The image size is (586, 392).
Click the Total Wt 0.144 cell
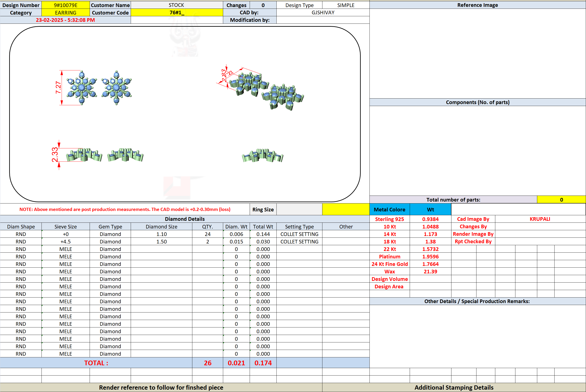pyautogui.click(x=263, y=234)
